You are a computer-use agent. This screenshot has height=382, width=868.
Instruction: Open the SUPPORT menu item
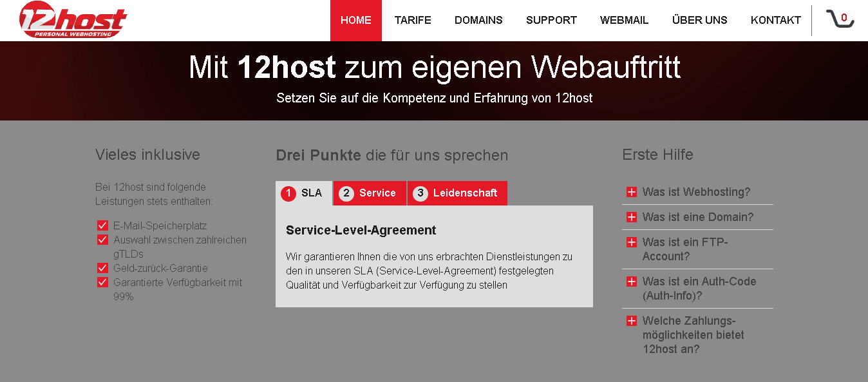pyautogui.click(x=551, y=21)
